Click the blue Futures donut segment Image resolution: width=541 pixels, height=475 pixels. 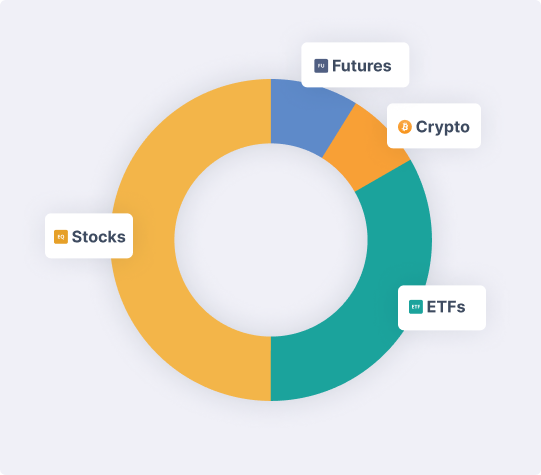click(x=304, y=116)
